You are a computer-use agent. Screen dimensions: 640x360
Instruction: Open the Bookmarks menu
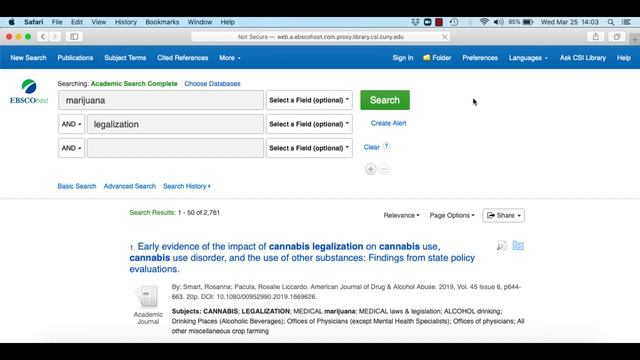click(162, 22)
